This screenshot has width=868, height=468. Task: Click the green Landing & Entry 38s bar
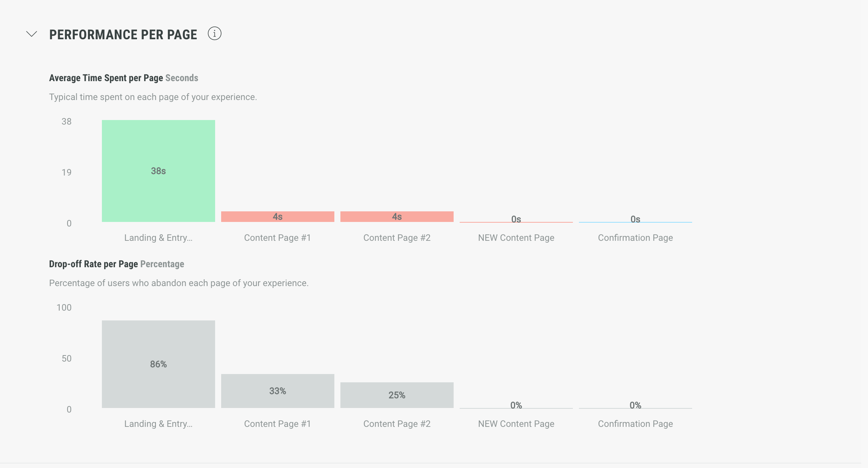tap(159, 171)
